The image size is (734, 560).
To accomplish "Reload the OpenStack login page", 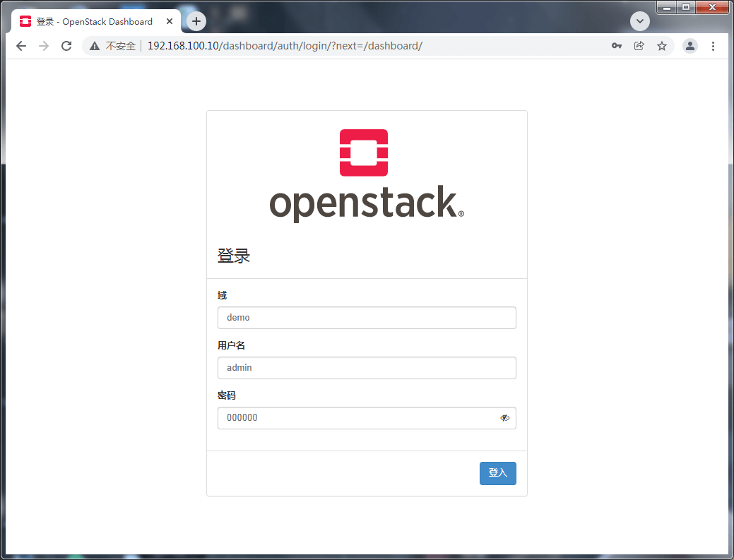I will (x=66, y=46).
